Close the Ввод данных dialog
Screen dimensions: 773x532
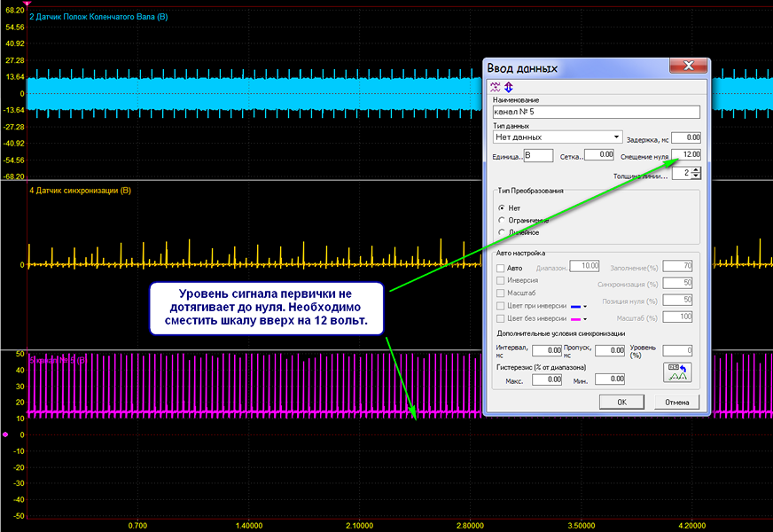click(x=689, y=66)
